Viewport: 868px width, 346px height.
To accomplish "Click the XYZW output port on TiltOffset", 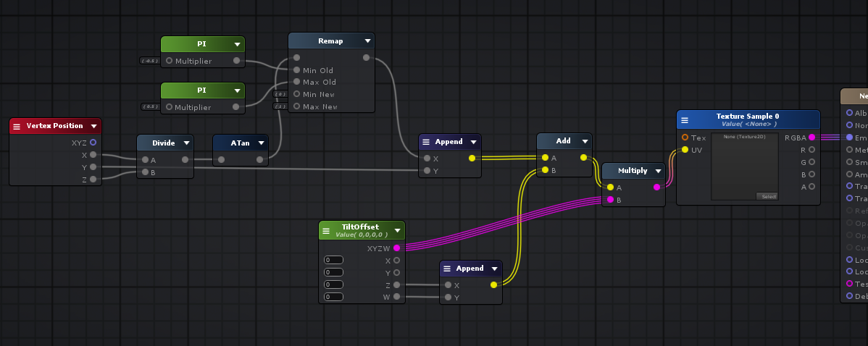I will pyautogui.click(x=396, y=248).
